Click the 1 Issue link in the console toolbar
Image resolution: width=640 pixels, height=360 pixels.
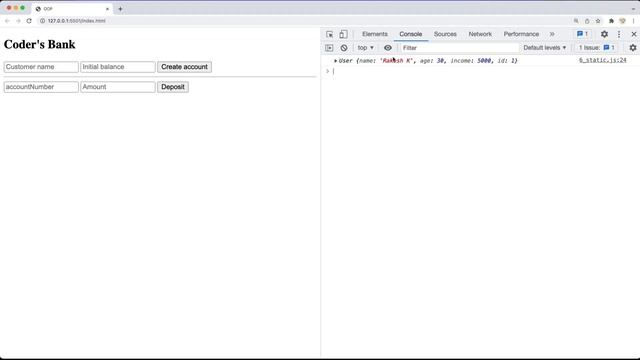coord(597,48)
